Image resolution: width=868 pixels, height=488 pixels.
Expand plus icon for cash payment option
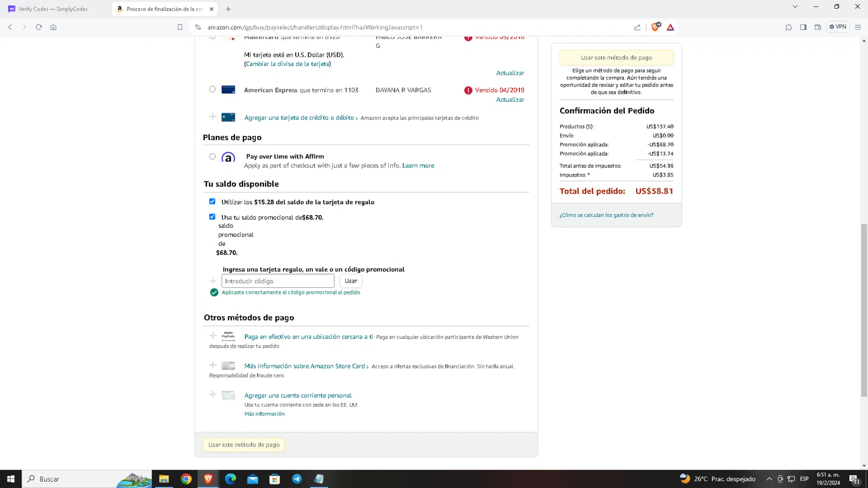(x=212, y=335)
